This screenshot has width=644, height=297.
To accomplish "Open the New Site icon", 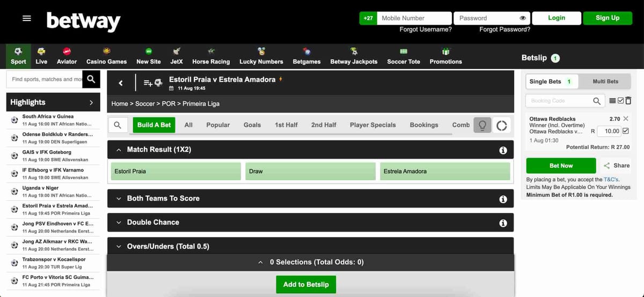I will (149, 51).
